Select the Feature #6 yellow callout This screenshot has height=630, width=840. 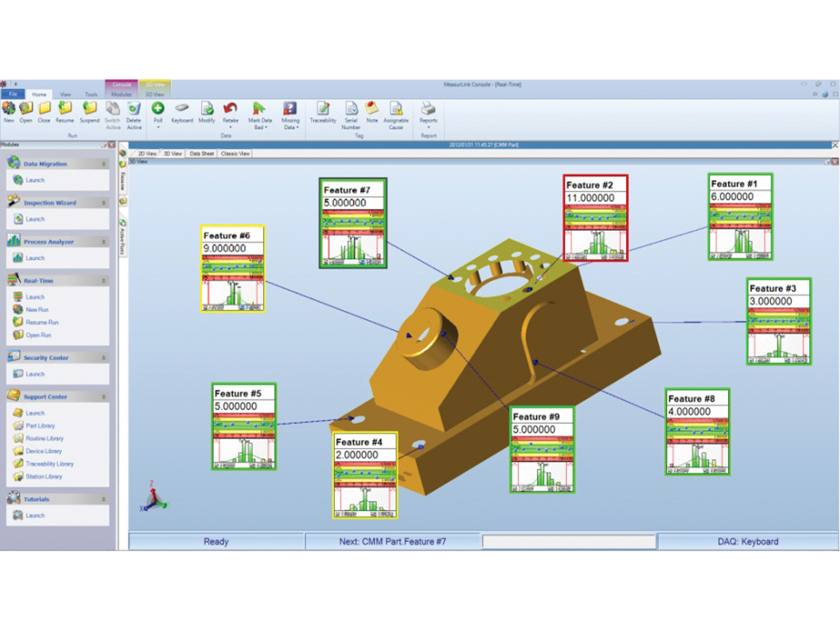coord(233,269)
